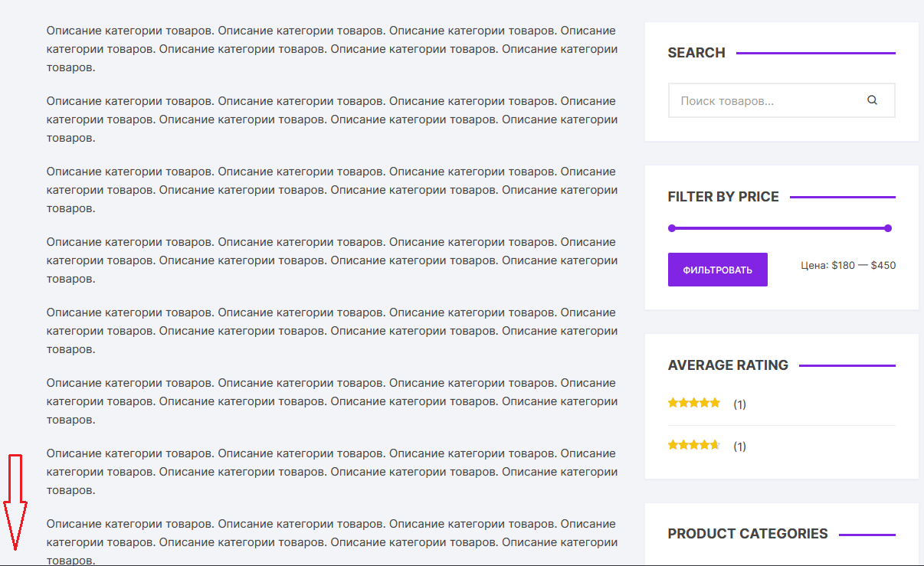Click the purple line beside the SEARCH heading
The image size is (924, 566).
815,53
